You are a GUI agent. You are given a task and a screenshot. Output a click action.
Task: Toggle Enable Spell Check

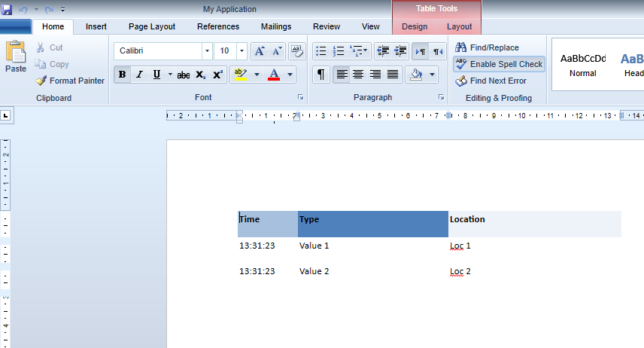tap(499, 64)
